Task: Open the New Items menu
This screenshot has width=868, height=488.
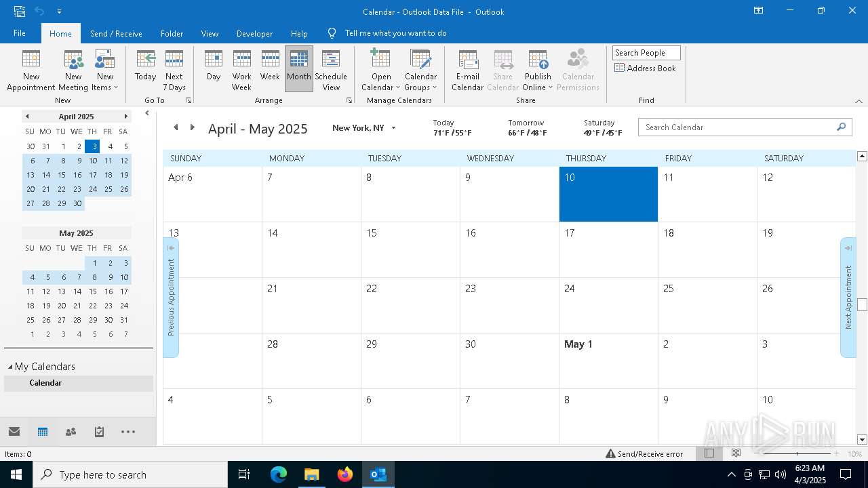Action: (105, 70)
